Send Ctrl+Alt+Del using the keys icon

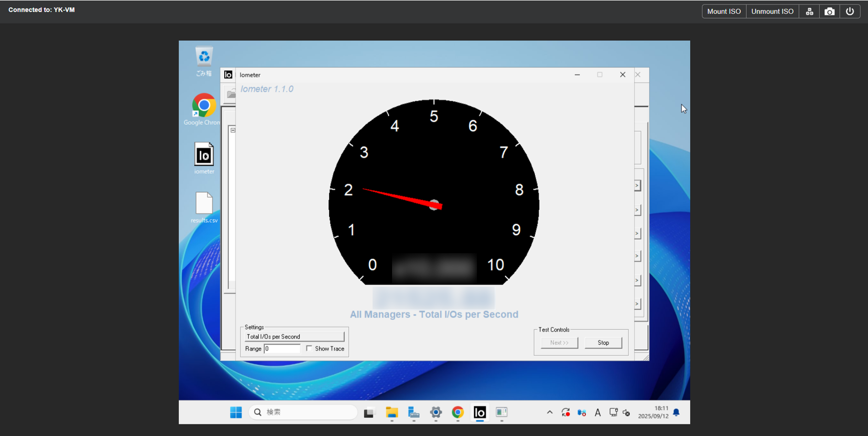[810, 11]
